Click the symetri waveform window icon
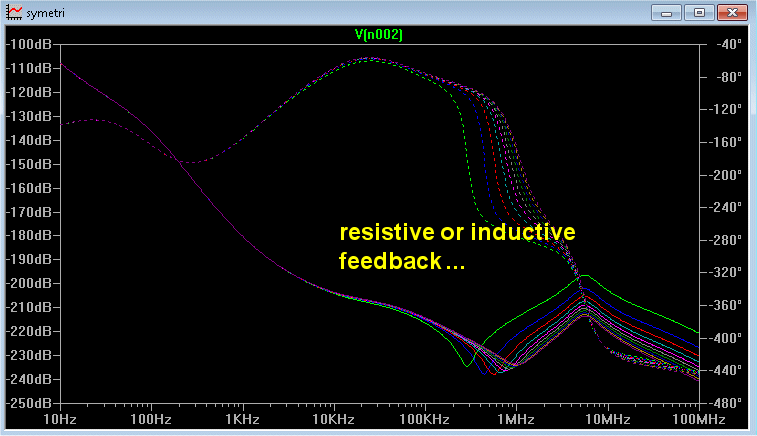757x436 pixels. (14, 12)
